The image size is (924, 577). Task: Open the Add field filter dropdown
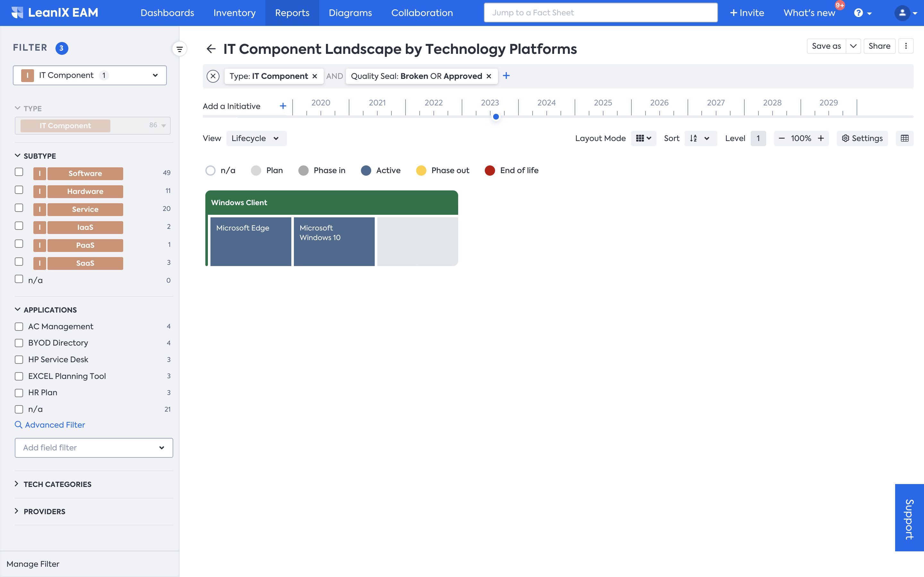(94, 447)
